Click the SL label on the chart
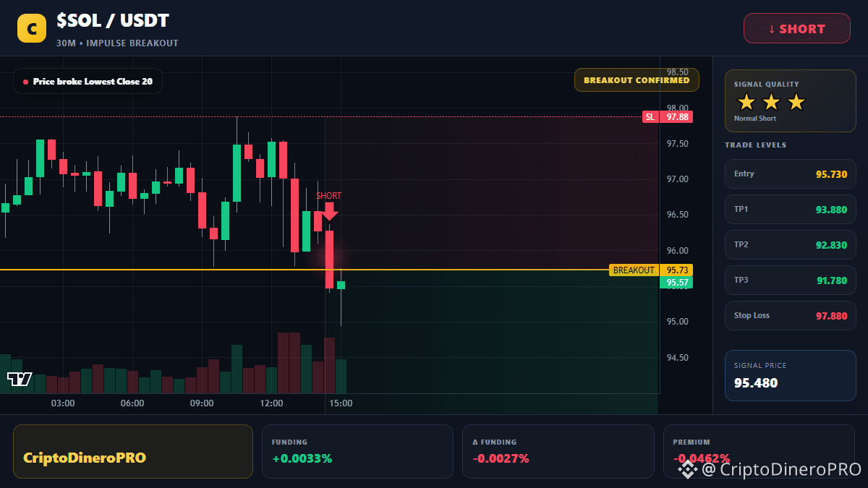 coord(650,116)
